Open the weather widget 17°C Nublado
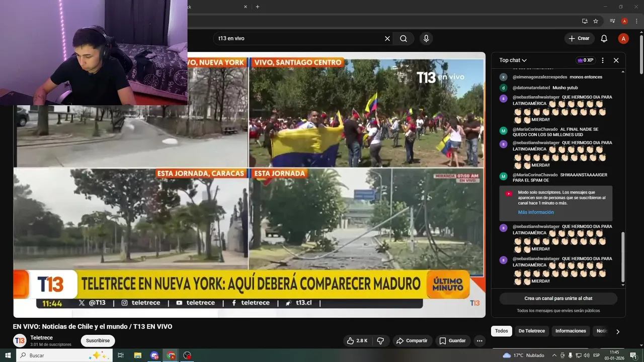The image size is (644, 362). [523, 355]
